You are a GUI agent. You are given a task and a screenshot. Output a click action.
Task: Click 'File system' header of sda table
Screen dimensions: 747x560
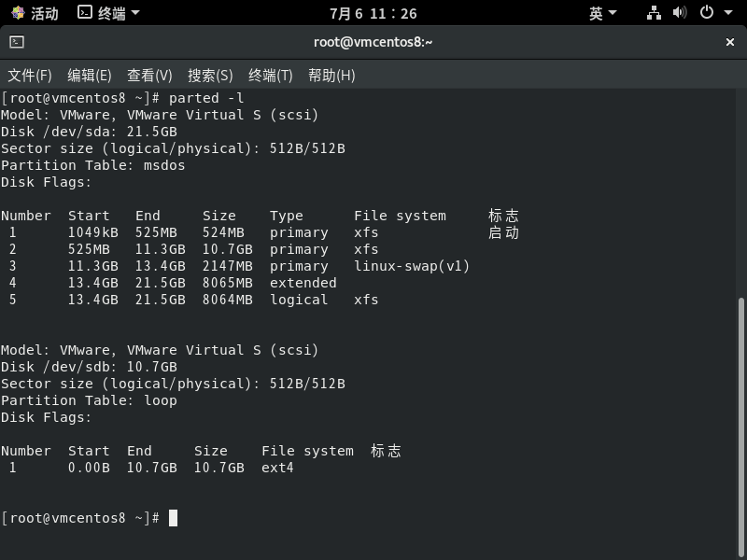[401, 216]
